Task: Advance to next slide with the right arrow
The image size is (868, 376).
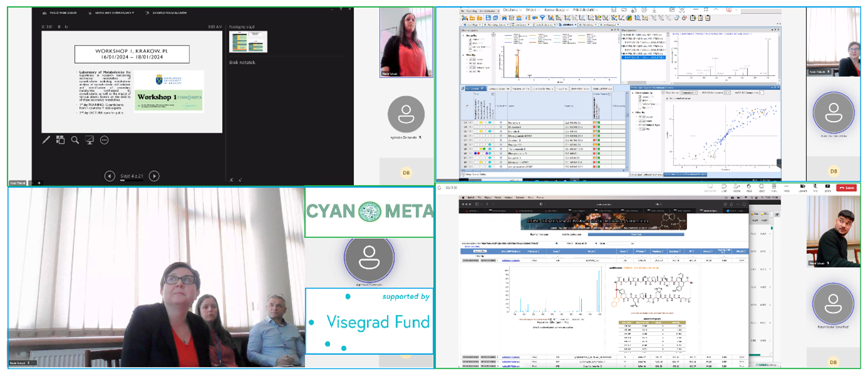Action: point(154,176)
